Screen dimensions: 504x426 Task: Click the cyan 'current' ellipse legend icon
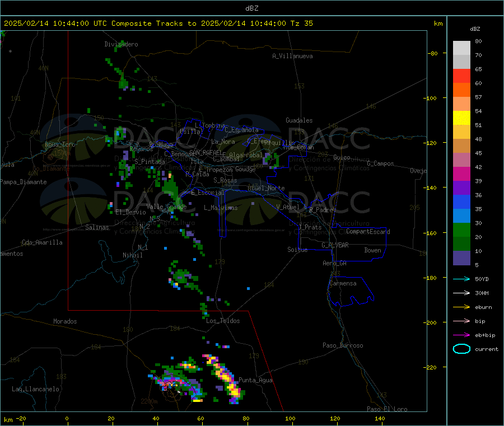click(x=461, y=349)
